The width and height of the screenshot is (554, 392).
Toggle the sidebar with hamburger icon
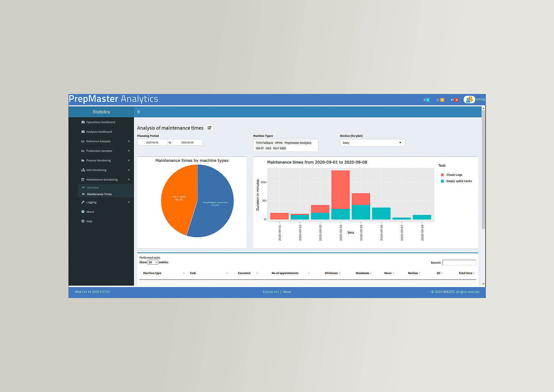pyautogui.click(x=139, y=112)
